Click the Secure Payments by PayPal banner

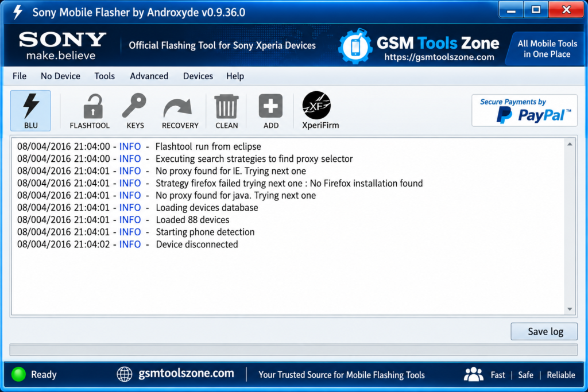point(524,110)
